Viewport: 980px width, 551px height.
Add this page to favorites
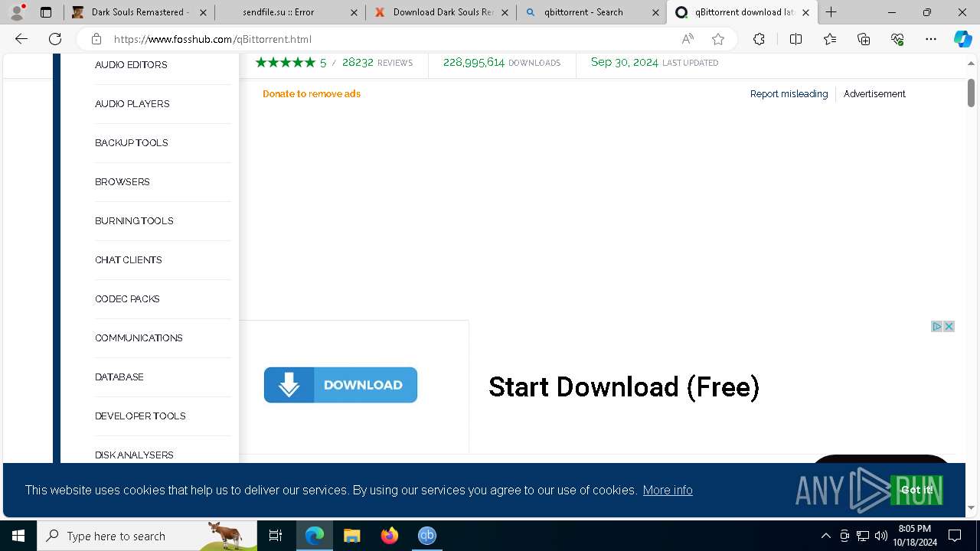point(717,39)
